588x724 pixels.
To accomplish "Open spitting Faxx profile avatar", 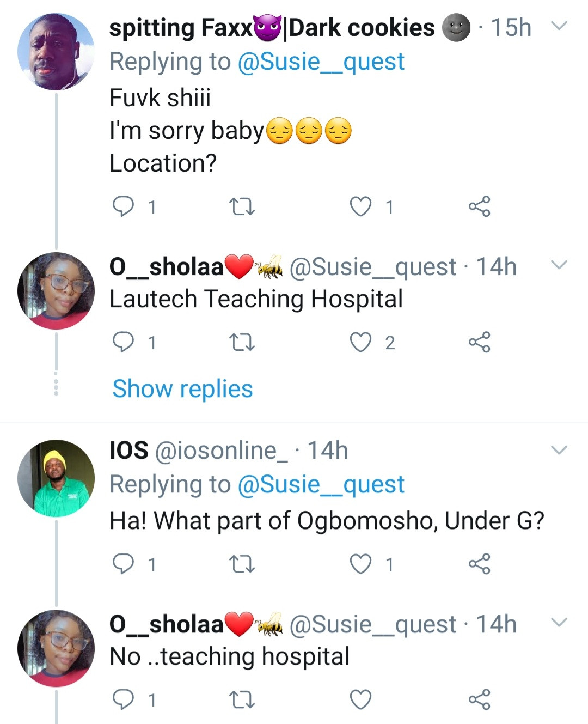I will (x=56, y=52).
